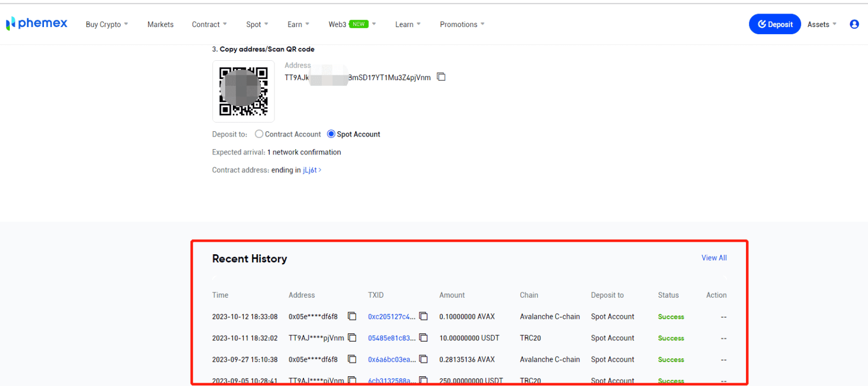Copy address of 0.28135136 AVAX deposit
The width and height of the screenshot is (868, 386).
pos(352,359)
